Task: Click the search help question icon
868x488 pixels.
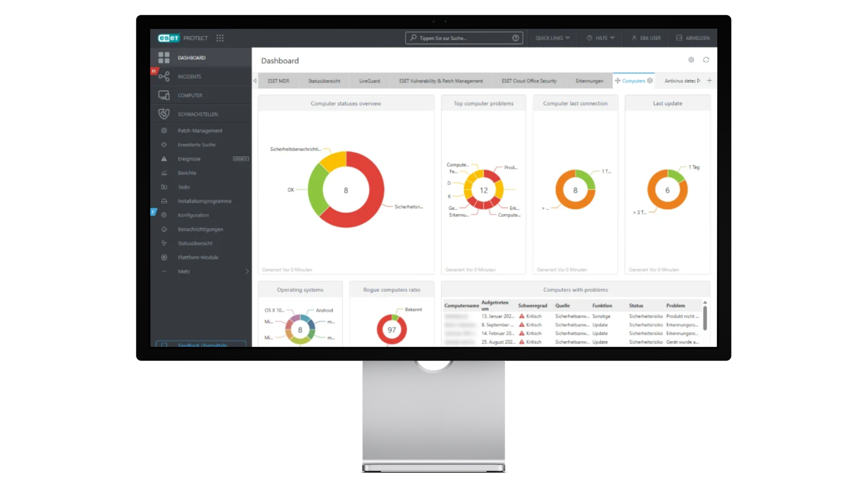Action: click(515, 38)
